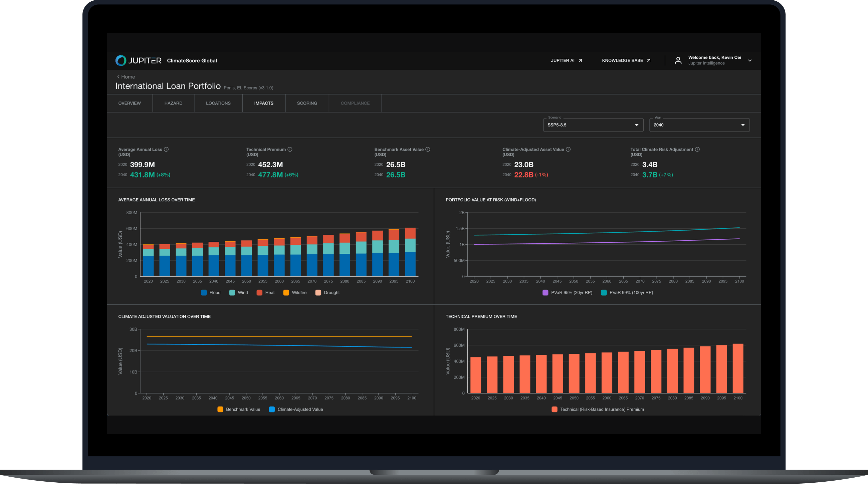Click info icon beside Benchmark Asset Value

pyautogui.click(x=428, y=149)
